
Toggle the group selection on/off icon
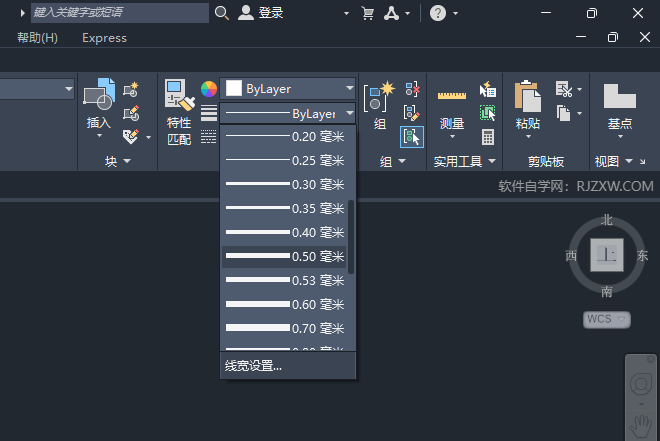coord(412,137)
